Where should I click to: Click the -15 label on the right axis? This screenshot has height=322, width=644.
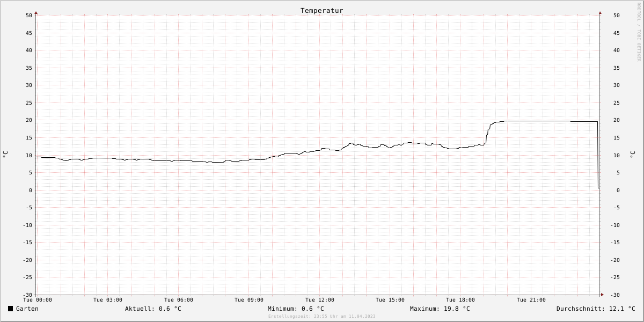(x=614, y=243)
